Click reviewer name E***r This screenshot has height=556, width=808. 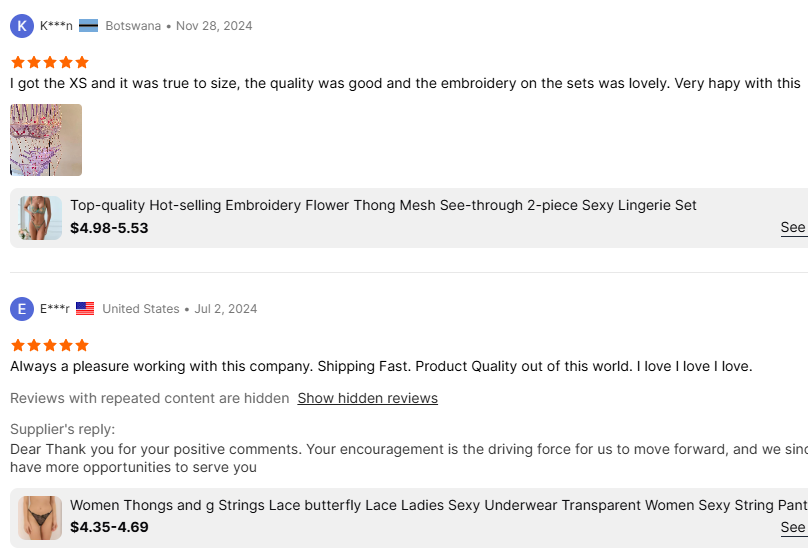point(55,309)
